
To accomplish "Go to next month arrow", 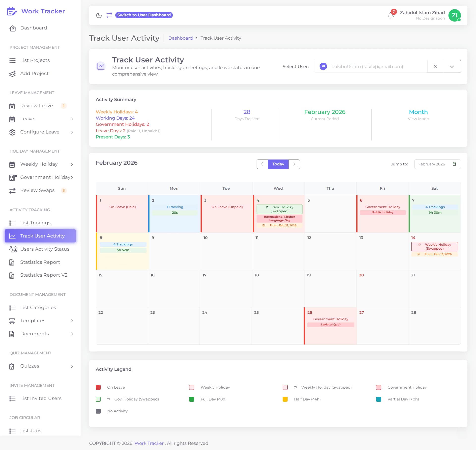I will click(x=294, y=164).
